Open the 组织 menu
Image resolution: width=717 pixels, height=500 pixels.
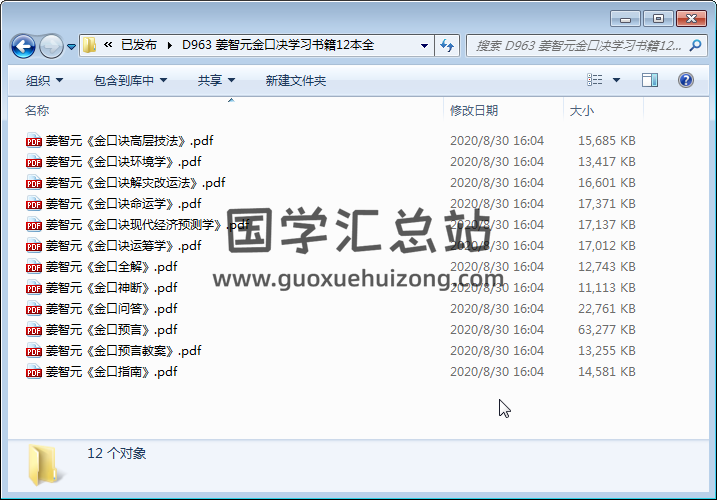[44, 80]
